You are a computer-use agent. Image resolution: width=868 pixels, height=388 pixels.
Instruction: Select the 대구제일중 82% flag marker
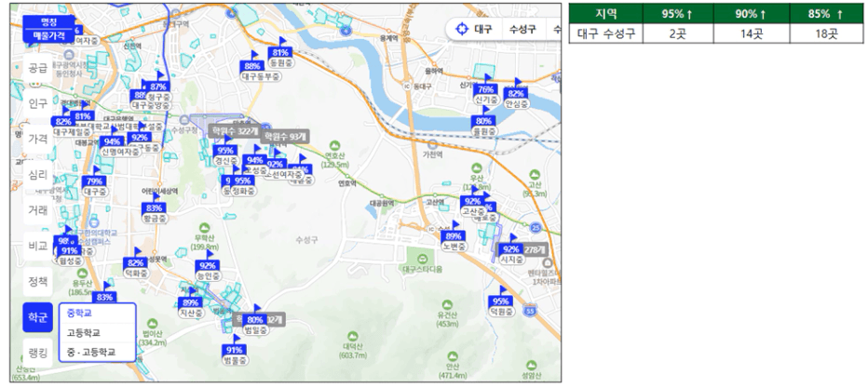64,122
